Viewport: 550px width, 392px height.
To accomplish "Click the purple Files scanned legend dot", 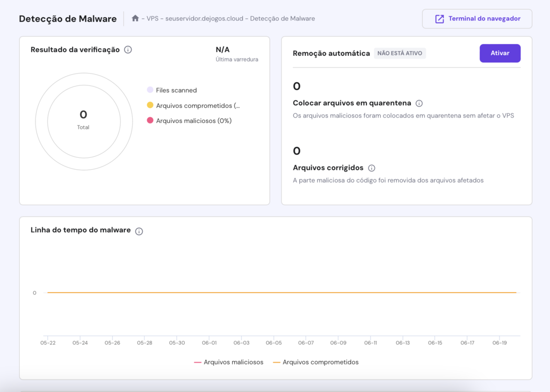I will (149, 90).
